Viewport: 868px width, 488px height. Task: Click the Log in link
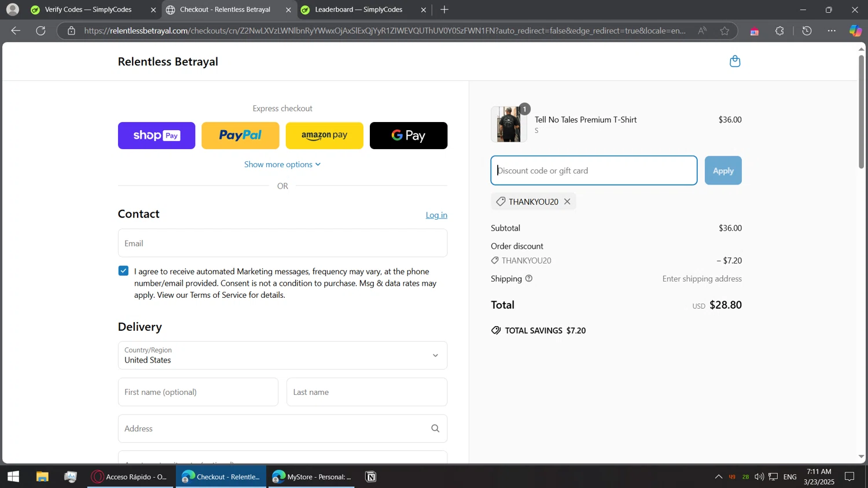click(436, 215)
